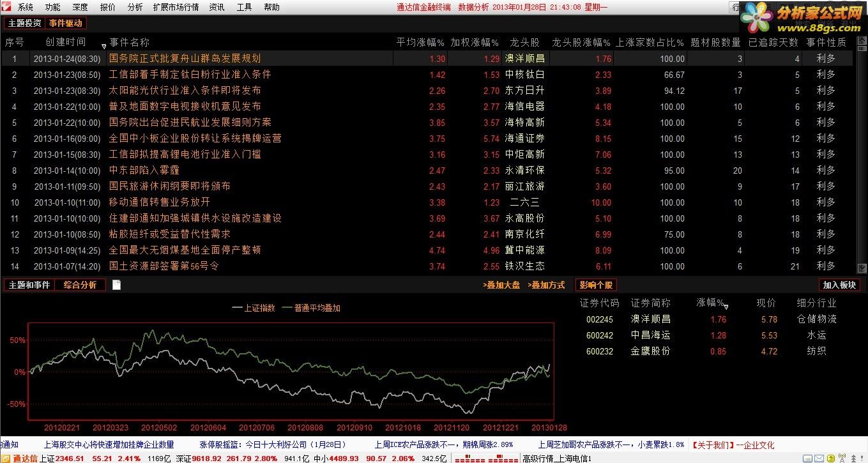Open the 扩展市场行情 menu
Viewport: 868px width, 463px height.
pos(176,7)
